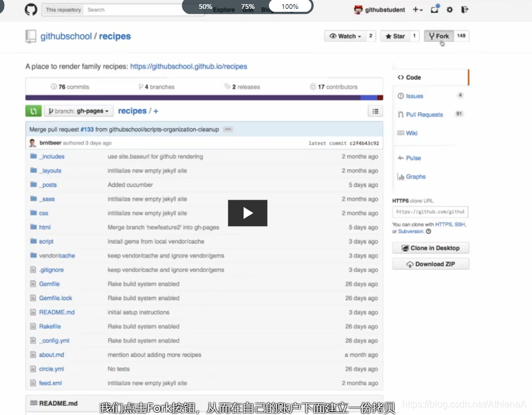Viewport: 532px width, 415px height.
Task: Open the about.md file
Action: coord(51,355)
